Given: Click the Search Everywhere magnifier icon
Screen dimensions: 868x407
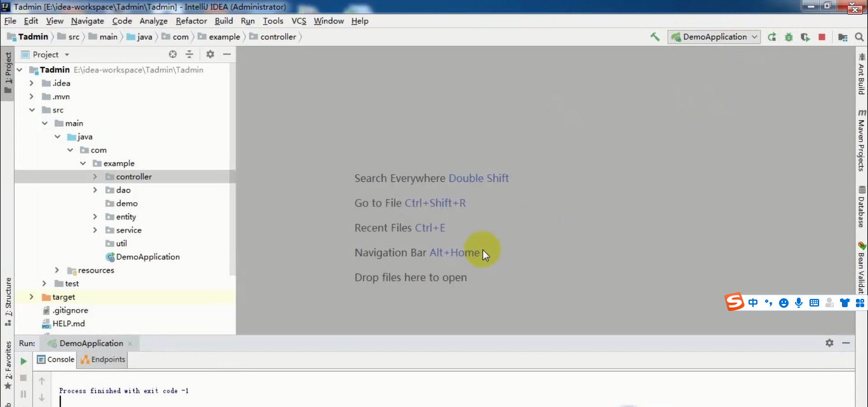Looking at the screenshot, I should (x=860, y=37).
